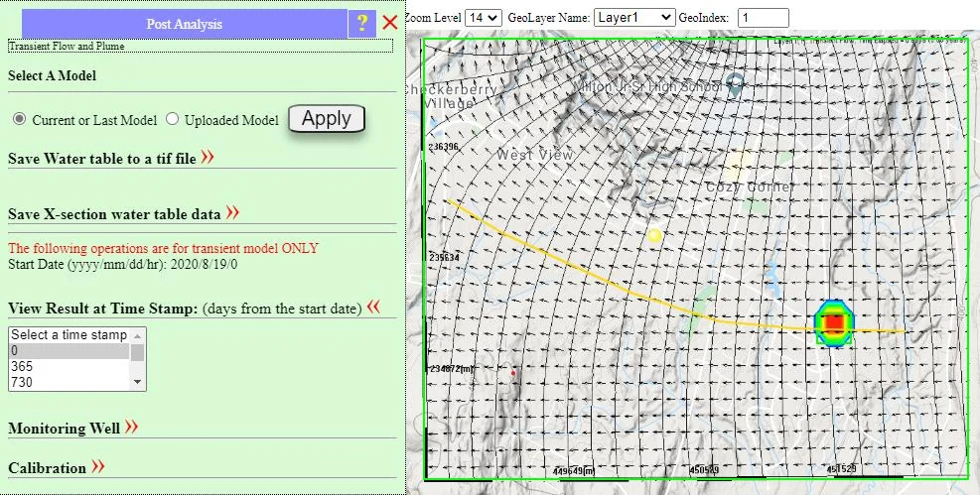Expand the Monitoring Well section
Viewport: 980px width, 495px height.
(131, 427)
